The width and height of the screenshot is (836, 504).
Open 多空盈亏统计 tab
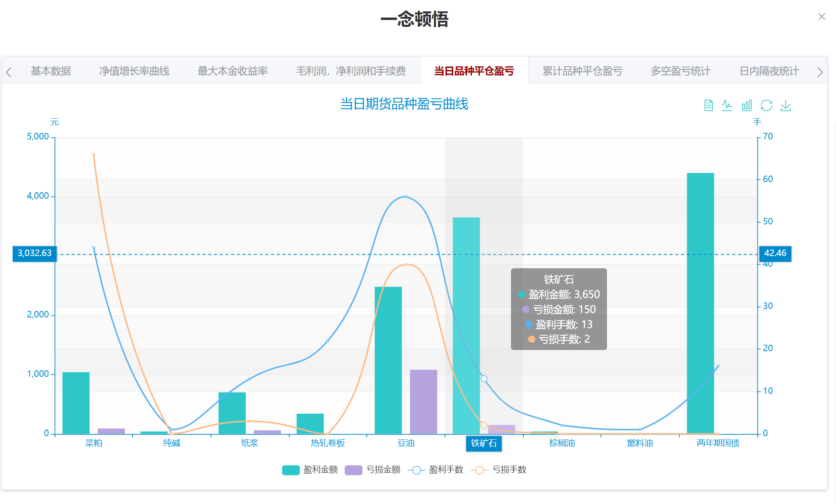click(681, 71)
